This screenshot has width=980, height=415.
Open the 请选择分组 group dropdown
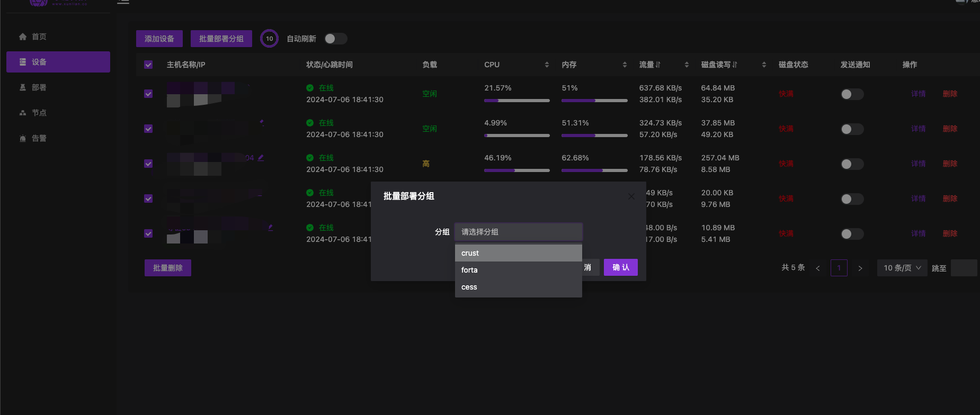pyautogui.click(x=518, y=232)
